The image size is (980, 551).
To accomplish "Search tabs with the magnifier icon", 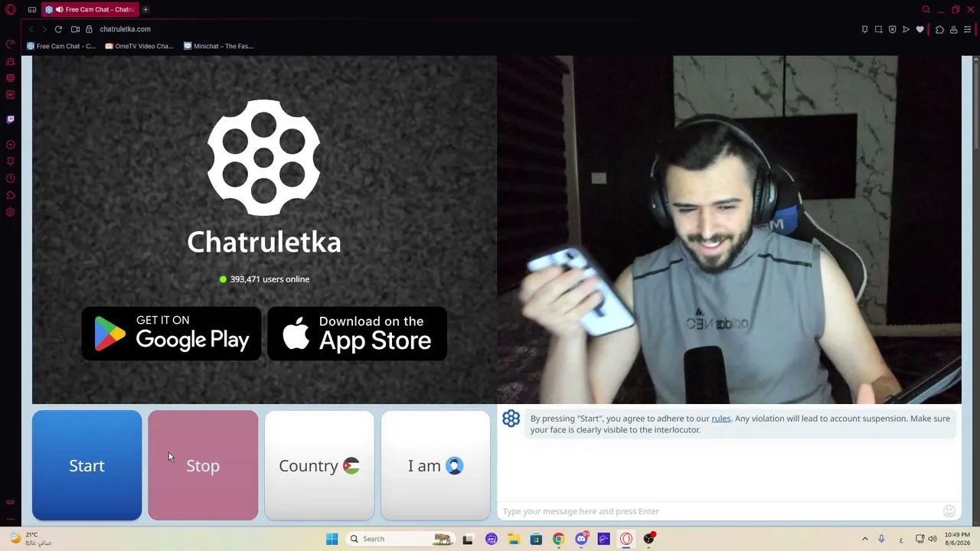I will pyautogui.click(x=926, y=10).
